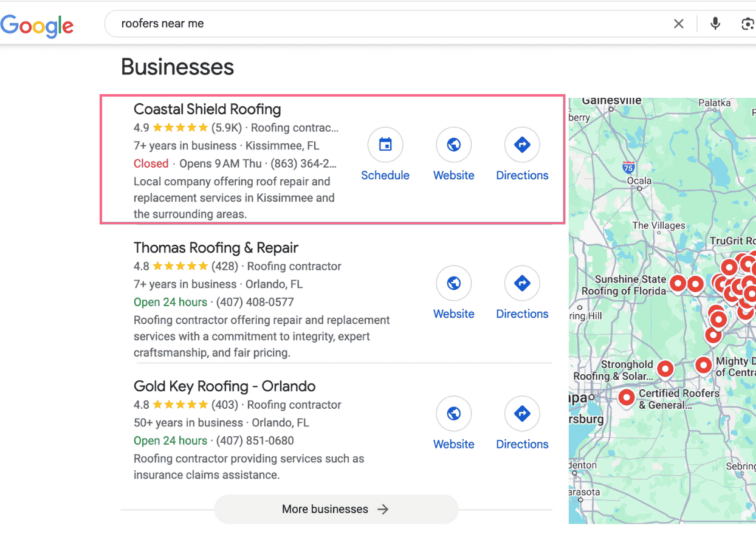Click the (403) review count for Gold Key
This screenshot has width=756, height=537.
tap(225, 405)
